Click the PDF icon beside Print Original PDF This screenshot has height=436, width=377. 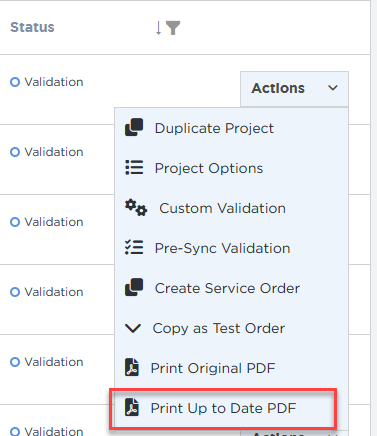132,367
